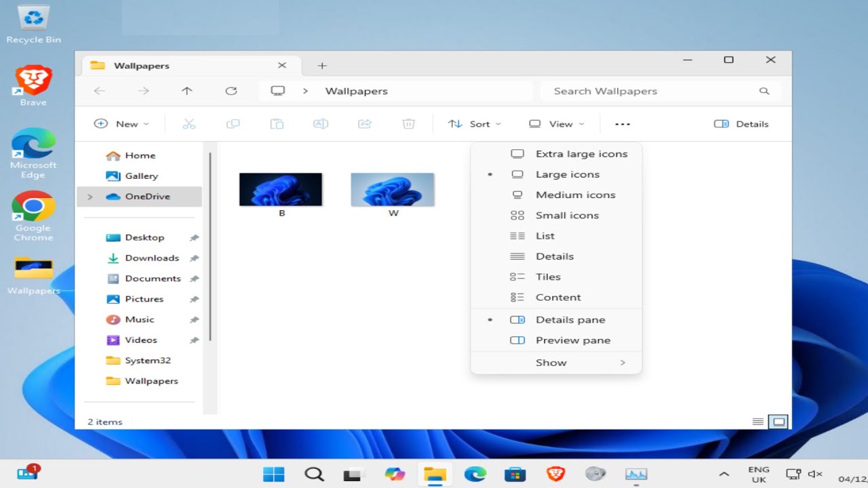Show hidden system tray icons

pos(724,474)
